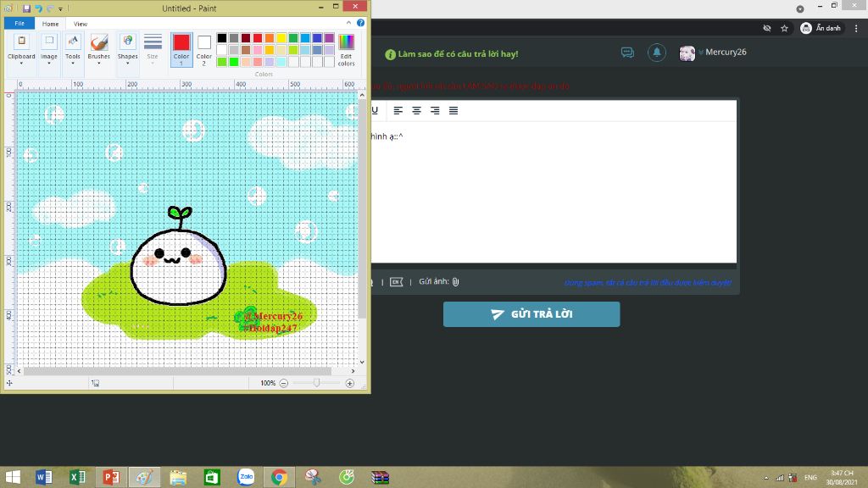Click the drawn sprout character on canvas
This screenshot has width=868, height=488.
[178, 256]
